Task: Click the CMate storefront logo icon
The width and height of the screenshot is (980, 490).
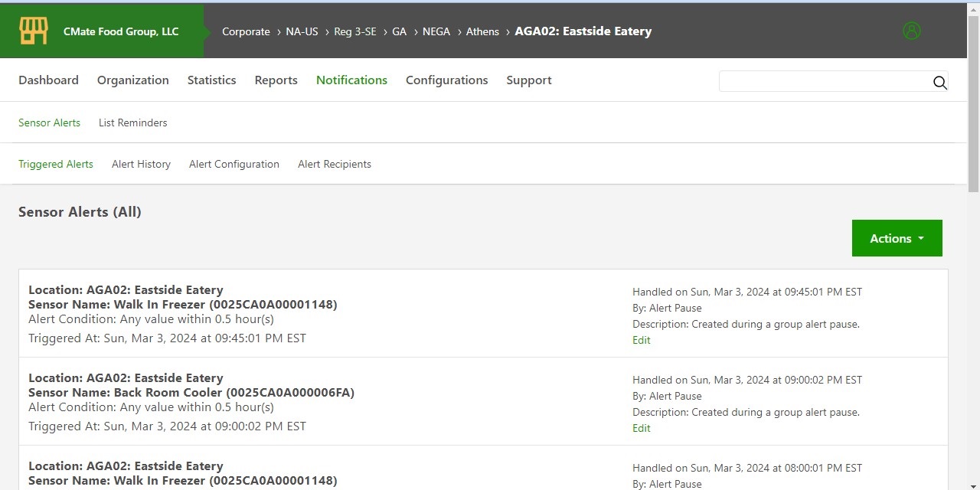Action: click(34, 31)
